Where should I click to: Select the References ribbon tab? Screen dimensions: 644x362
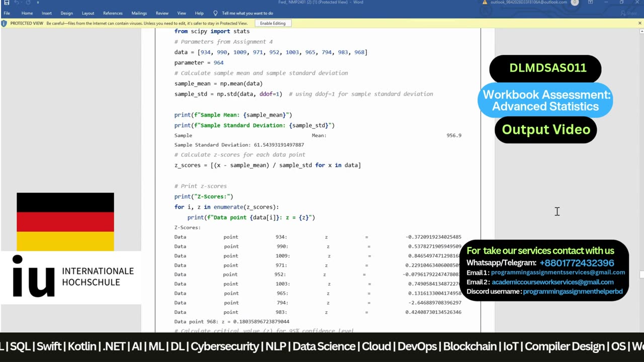113,13
